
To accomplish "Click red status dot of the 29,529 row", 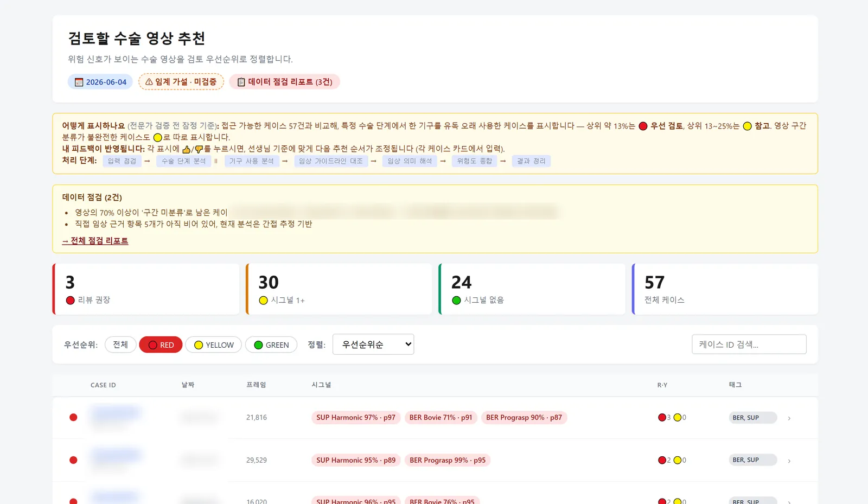I will click(73, 460).
